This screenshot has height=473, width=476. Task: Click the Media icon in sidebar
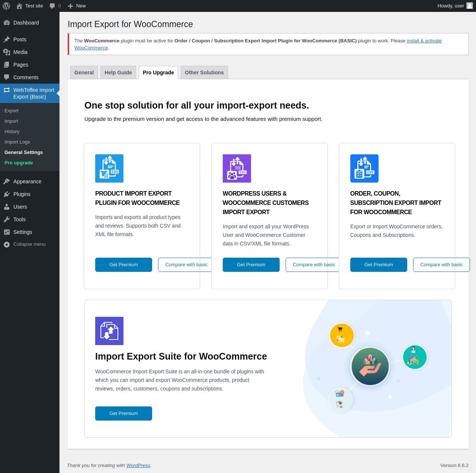[x=7, y=52]
